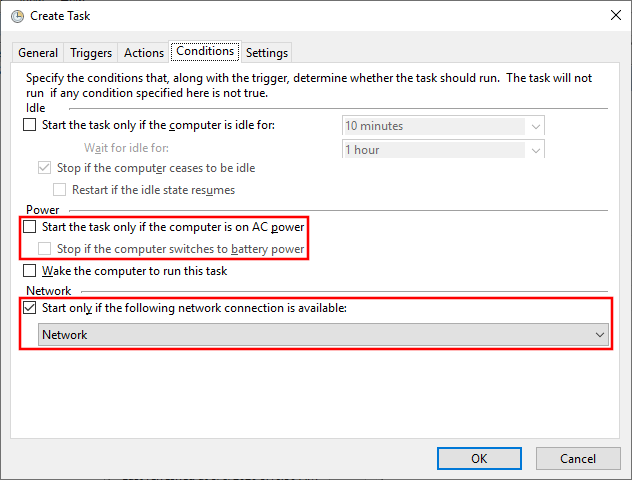Viewport: 632px width, 480px height.
Task: Go to the Settings tab
Action: [267, 53]
